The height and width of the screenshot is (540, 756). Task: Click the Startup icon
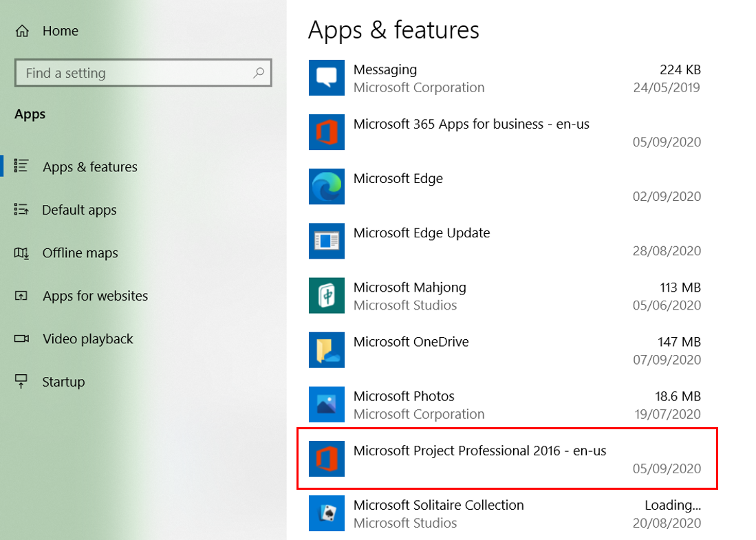pos(21,381)
